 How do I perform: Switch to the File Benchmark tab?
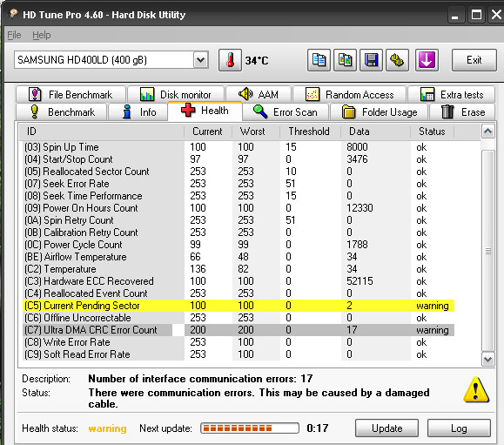(71, 95)
